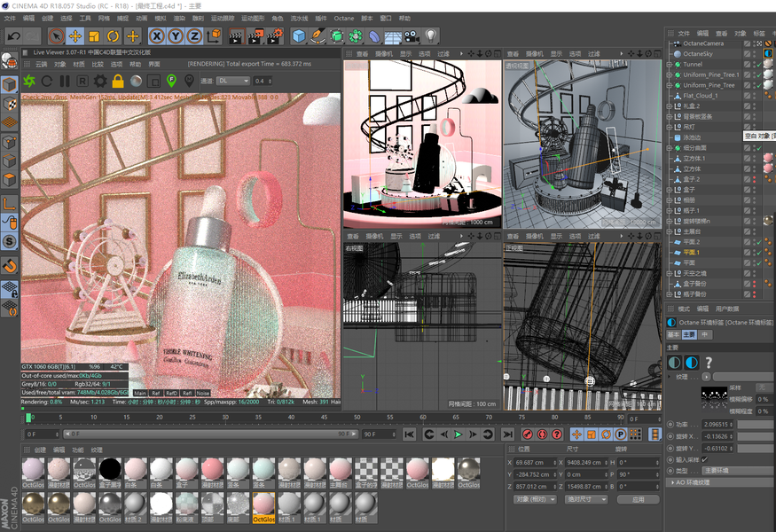Toggle green checkmark on Tunnel row
The width and height of the screenshot is (776, 532).
pos(760,65)
